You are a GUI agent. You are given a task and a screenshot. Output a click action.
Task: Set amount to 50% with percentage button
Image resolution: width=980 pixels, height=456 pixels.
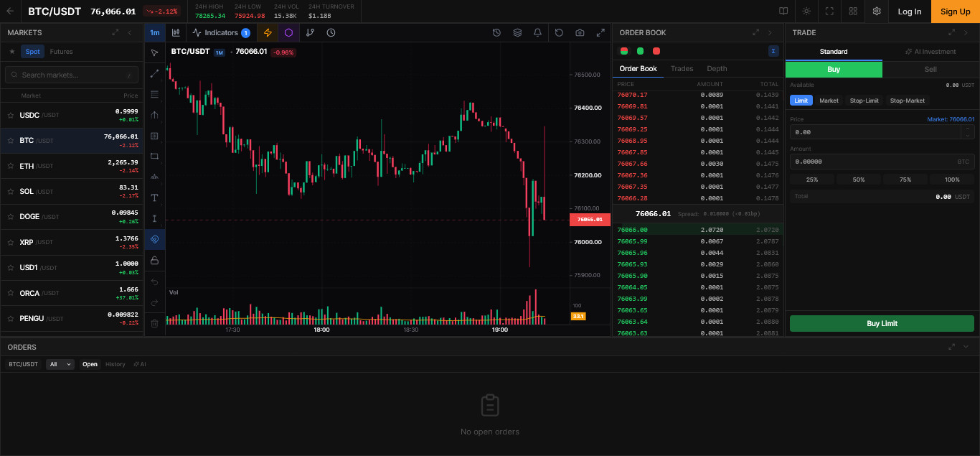[x=859, y=180]
